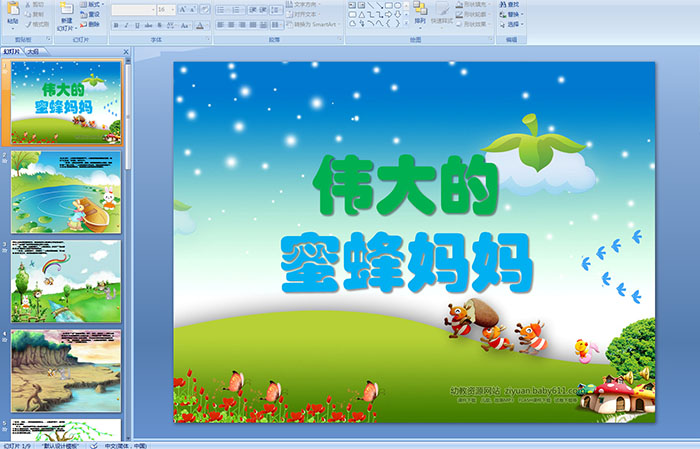700x449 pixels.
Task: Select the Center text alignment icon
Action: tap(232, 25)
